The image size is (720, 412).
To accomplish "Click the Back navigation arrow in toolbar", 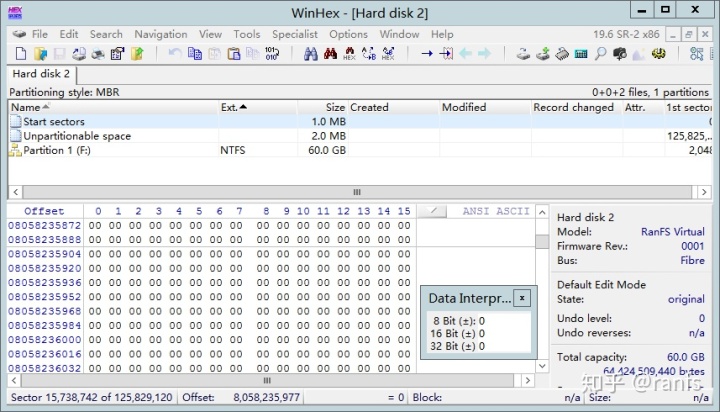I will pyautogui.click(x=466, y=54).
